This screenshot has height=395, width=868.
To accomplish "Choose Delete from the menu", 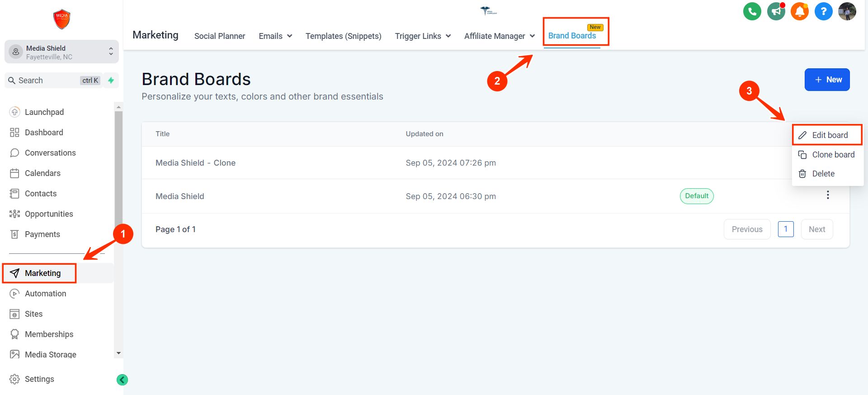I will 827,174.
